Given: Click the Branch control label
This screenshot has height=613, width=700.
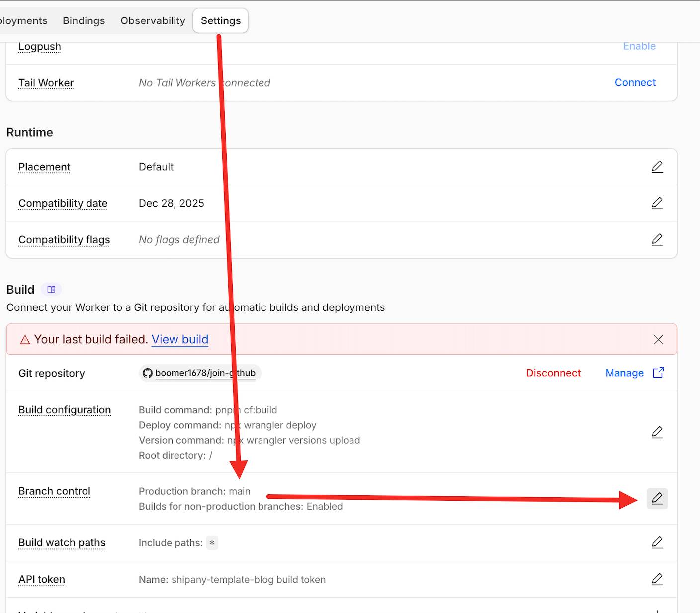Looking at the screenshot, I should pyautogui.click(x=54, y=491).
